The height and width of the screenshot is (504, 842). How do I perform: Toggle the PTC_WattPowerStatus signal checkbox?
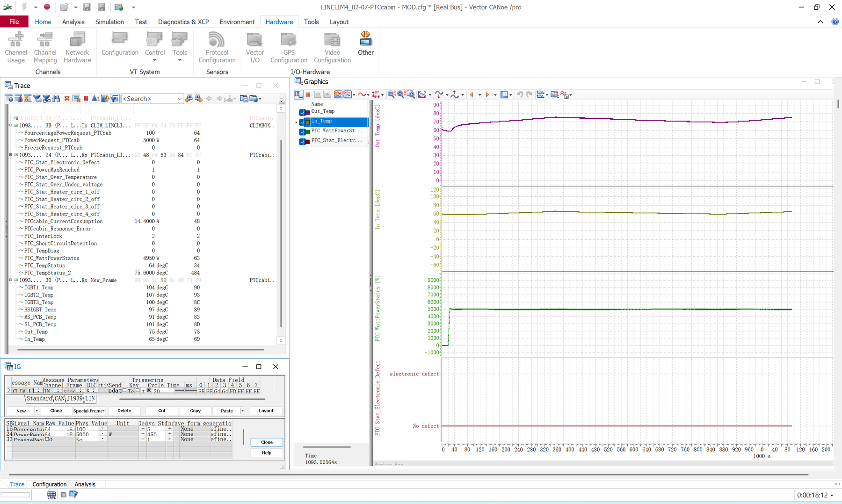[302, 132]
